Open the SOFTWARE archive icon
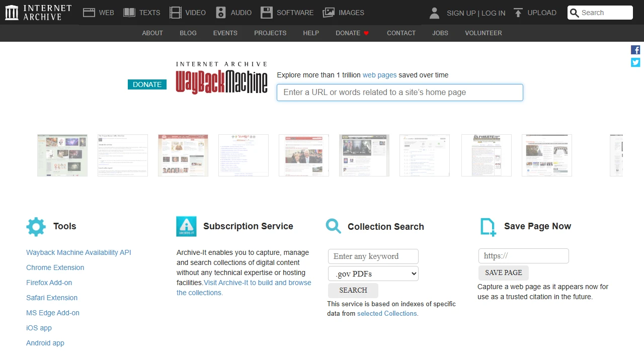 [x=266, y=12]
